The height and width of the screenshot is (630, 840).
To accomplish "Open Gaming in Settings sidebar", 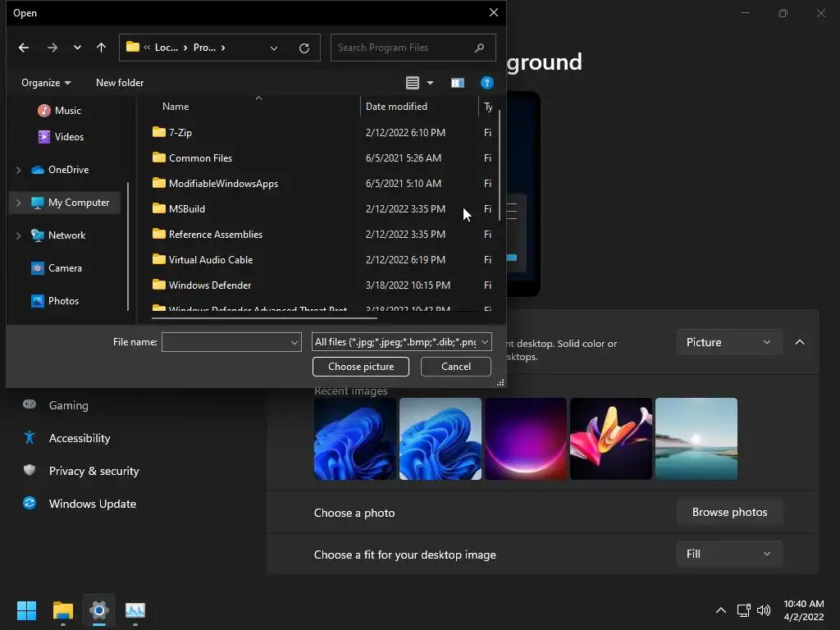I will pyautogui.click(x=69, y=405).
